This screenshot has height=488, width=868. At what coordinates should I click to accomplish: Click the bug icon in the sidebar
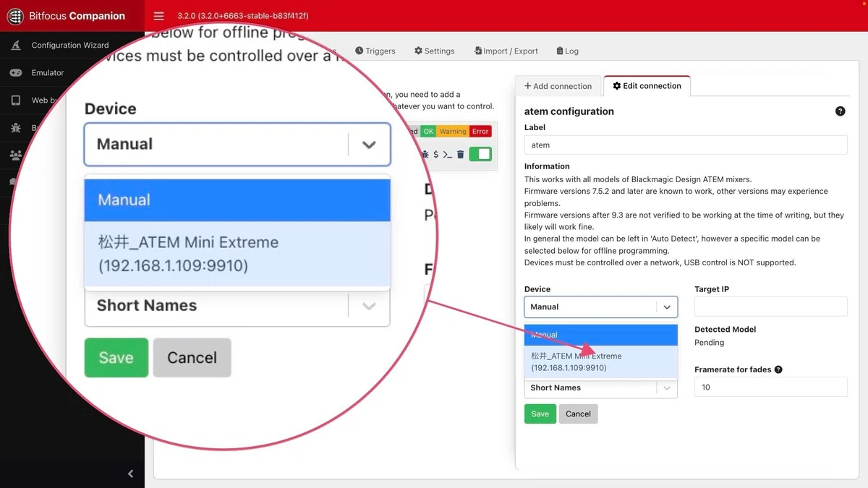(x=16, y=128)
